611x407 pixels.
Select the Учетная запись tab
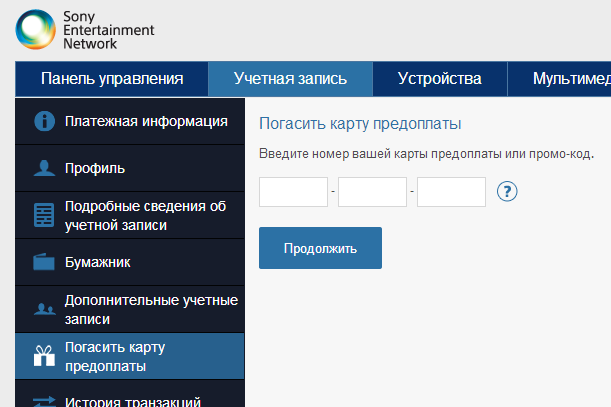click(x=290, y=79)
